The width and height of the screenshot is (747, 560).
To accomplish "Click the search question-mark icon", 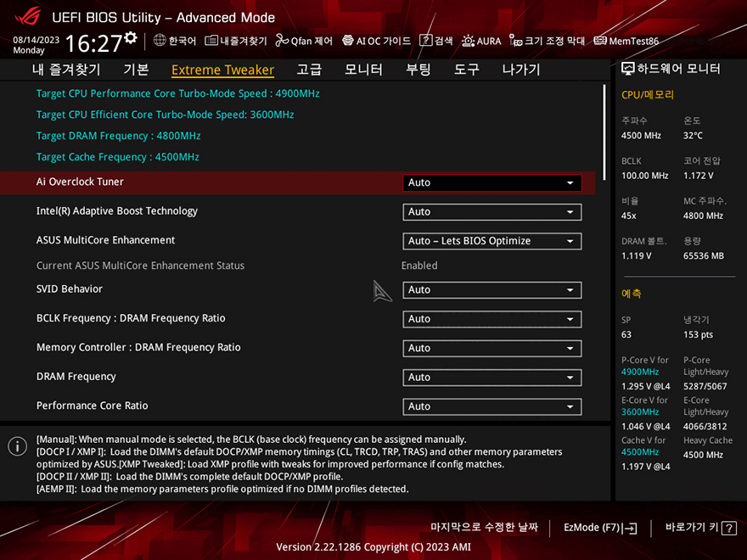I will [x=425, y=41].
